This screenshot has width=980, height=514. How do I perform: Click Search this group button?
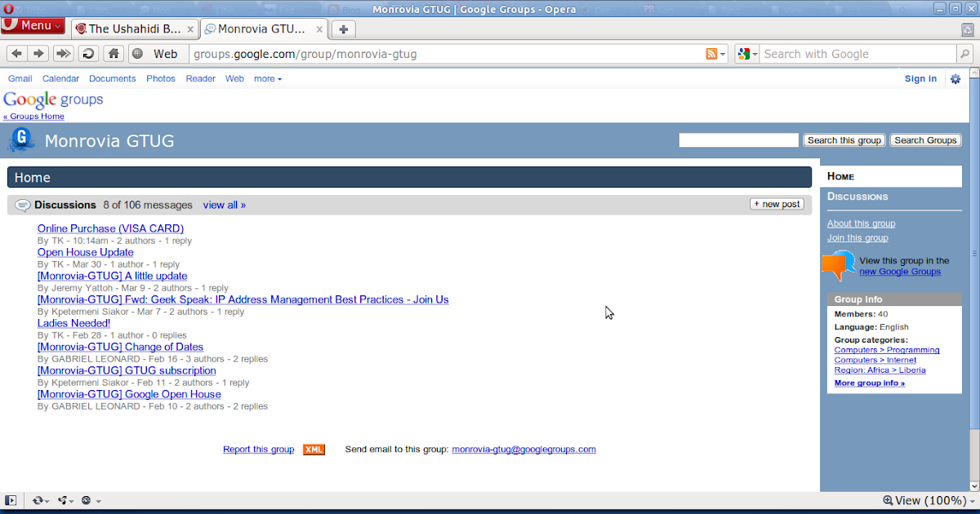click(x=844, y=140)
